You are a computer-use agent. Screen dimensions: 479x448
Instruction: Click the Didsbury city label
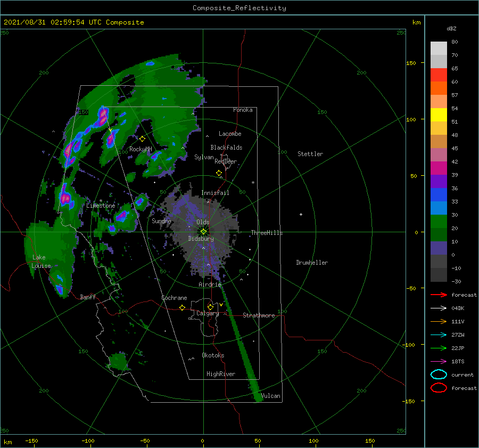click(x=201, y=239)
